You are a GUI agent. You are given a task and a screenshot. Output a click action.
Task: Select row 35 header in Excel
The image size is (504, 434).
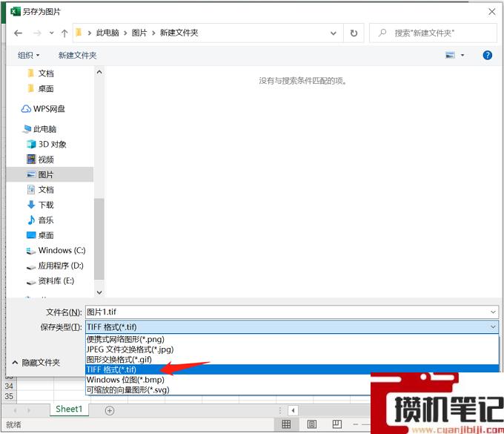(x=9, y=396)
